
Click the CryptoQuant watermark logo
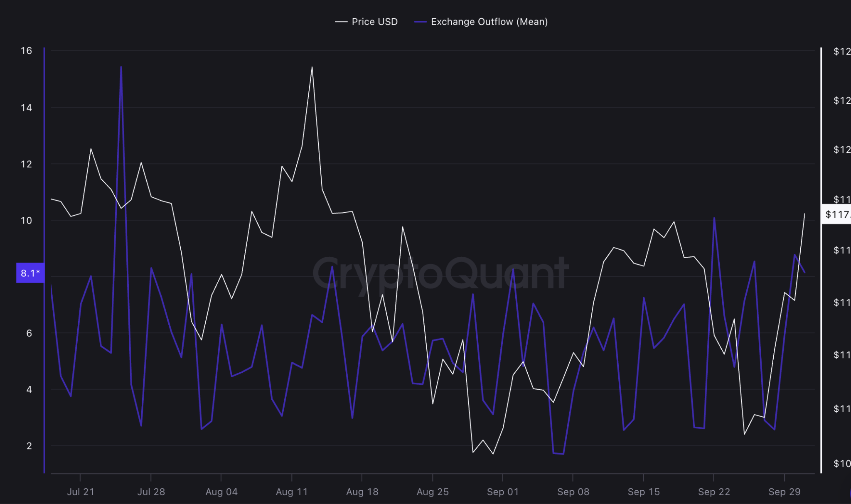click(440, 273)
